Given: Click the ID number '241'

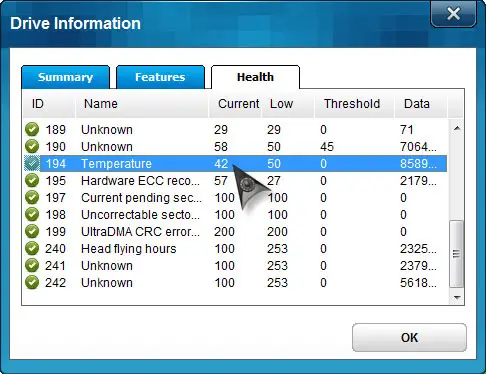Looking at the screenshot, I should coord(55,266).
